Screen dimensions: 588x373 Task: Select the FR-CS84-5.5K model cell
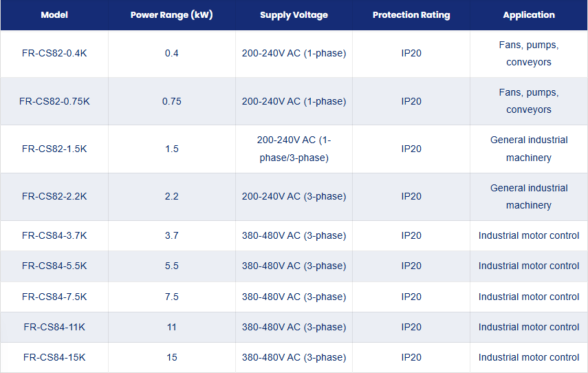tap(54, 266)
